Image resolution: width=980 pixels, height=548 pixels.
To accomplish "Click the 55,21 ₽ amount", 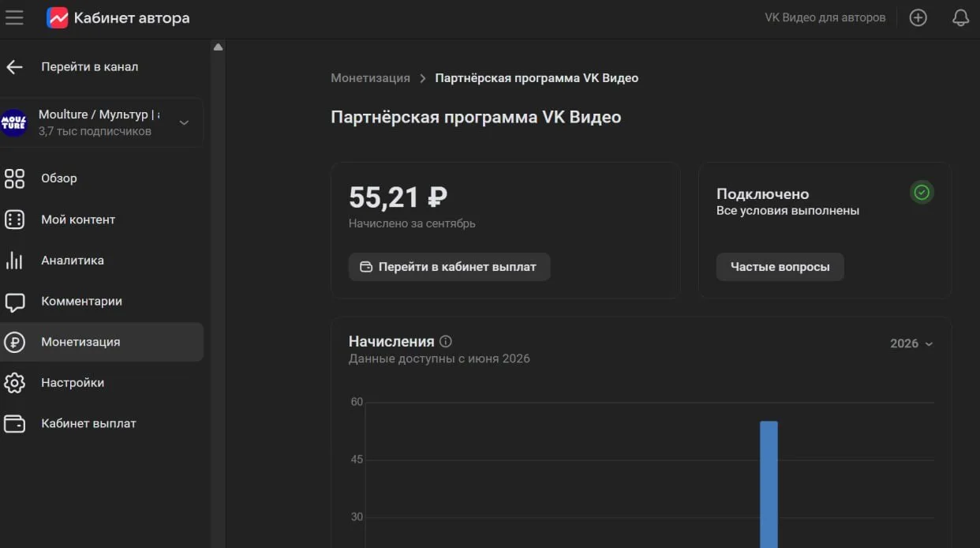I will [x=398, y=197].
